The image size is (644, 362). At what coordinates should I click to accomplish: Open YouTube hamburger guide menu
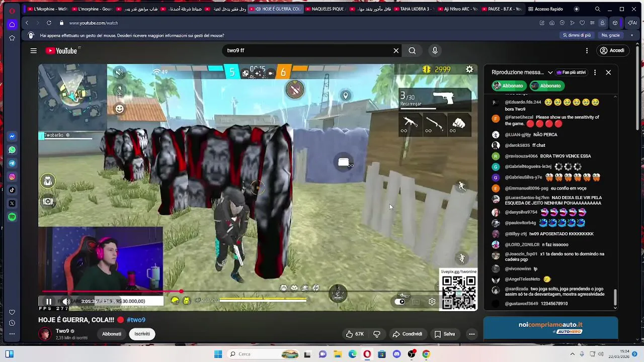[33, 51]
